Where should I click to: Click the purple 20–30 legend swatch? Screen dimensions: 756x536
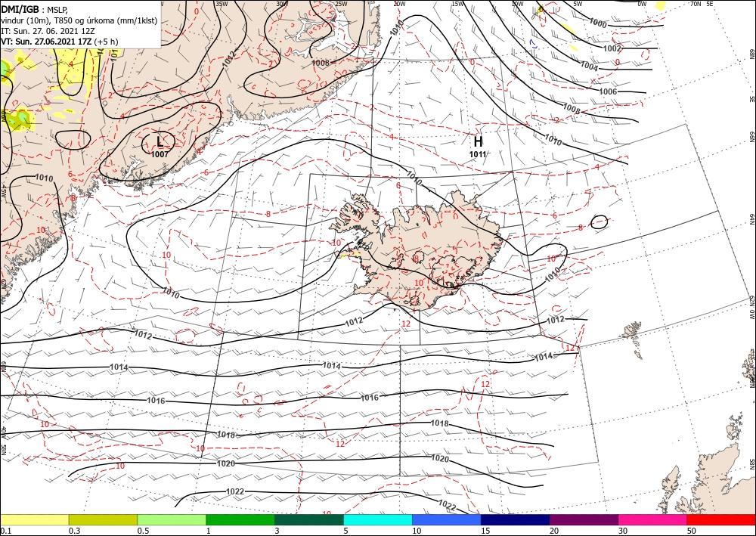[x=584, y=519]
